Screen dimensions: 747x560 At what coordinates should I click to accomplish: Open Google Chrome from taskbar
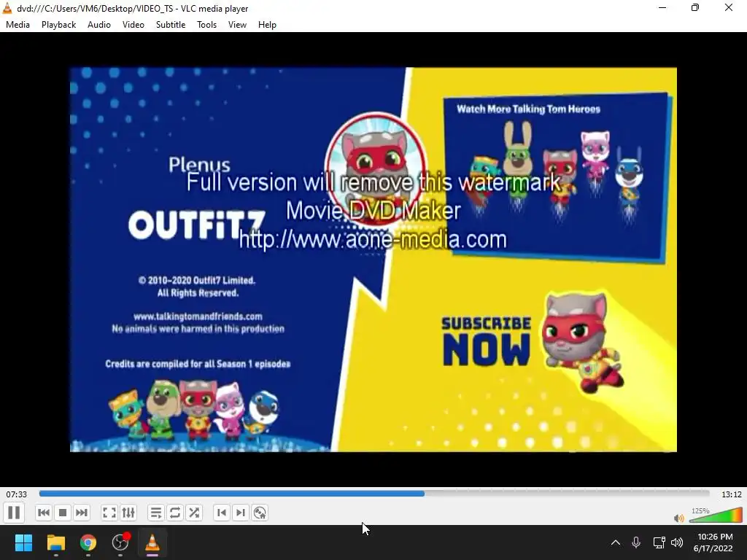[88, 542]
